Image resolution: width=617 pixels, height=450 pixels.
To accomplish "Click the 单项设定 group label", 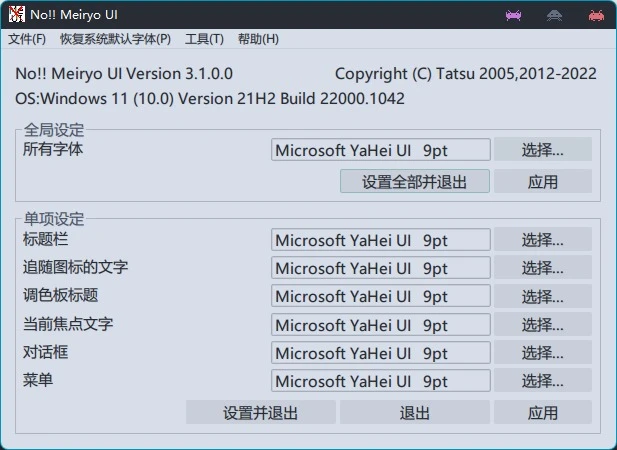I will 54,219.
